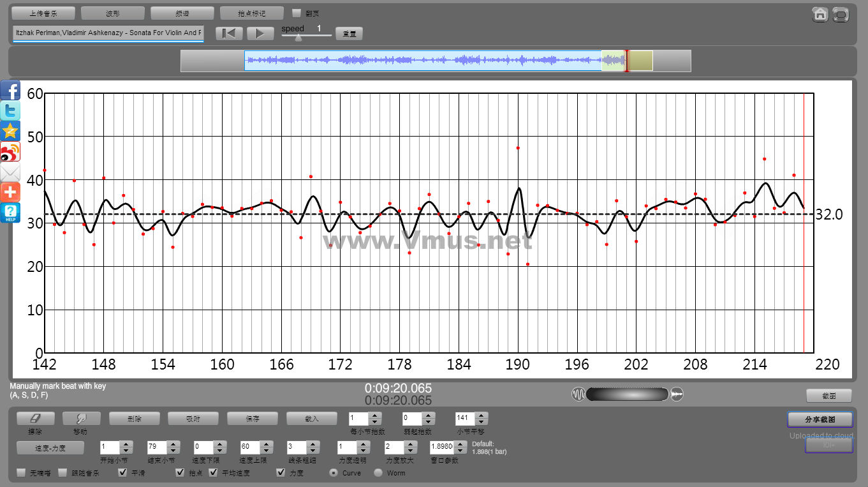The height and width of the screenshot is (487, 868).
Task: Select the Worm radio button
Action: click(x=378, y=473)
